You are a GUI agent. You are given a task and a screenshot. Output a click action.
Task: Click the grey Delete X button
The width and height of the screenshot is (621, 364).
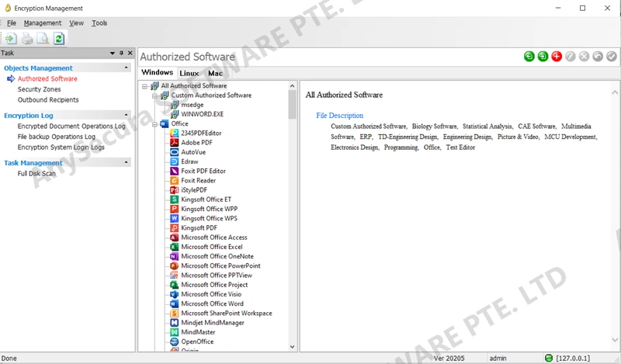[x=585, y=57]
